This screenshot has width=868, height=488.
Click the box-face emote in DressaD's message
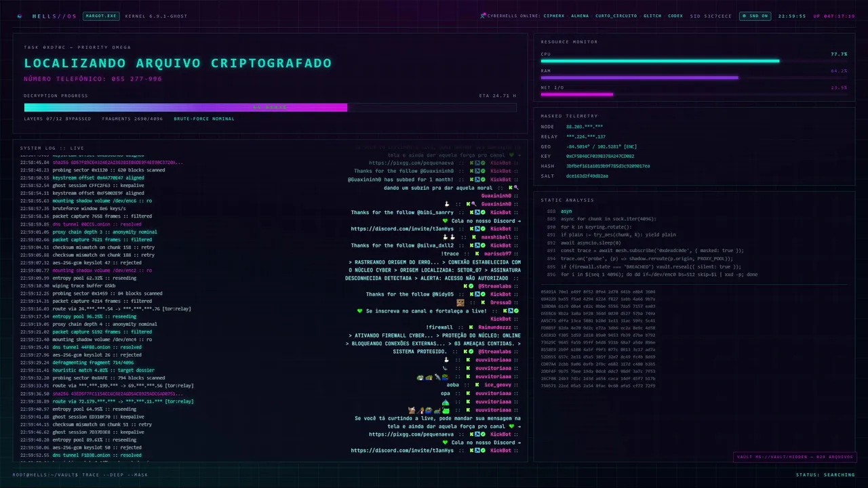(x=460, y=302)
